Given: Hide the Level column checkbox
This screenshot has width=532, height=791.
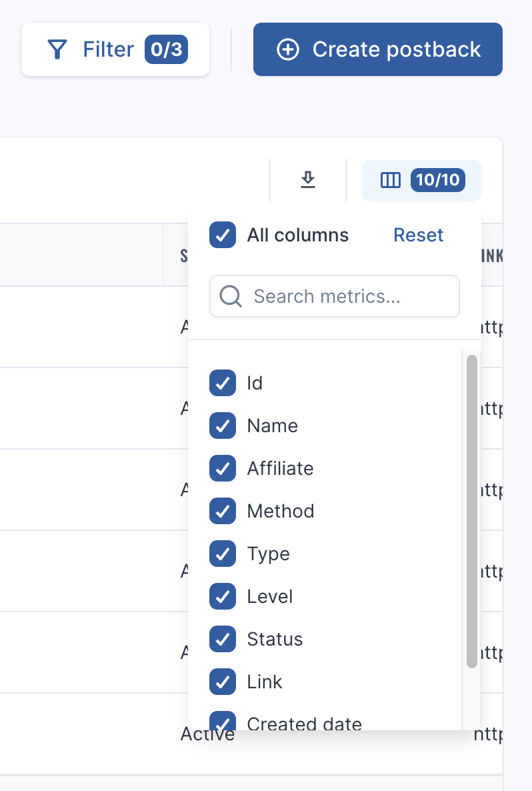Looking at the screenshot, I should 223,596.
